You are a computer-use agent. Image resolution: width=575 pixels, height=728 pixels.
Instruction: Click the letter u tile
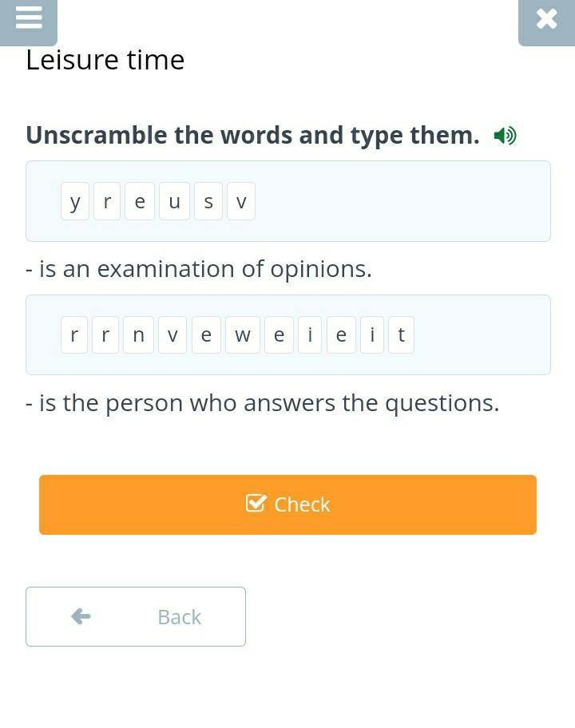coord(174,202)
